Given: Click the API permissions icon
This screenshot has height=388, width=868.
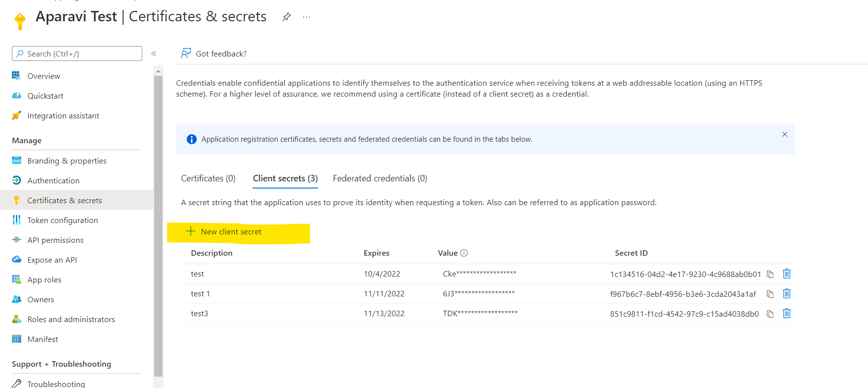Looking at the screenshot, I should click(x=16, y=240).
